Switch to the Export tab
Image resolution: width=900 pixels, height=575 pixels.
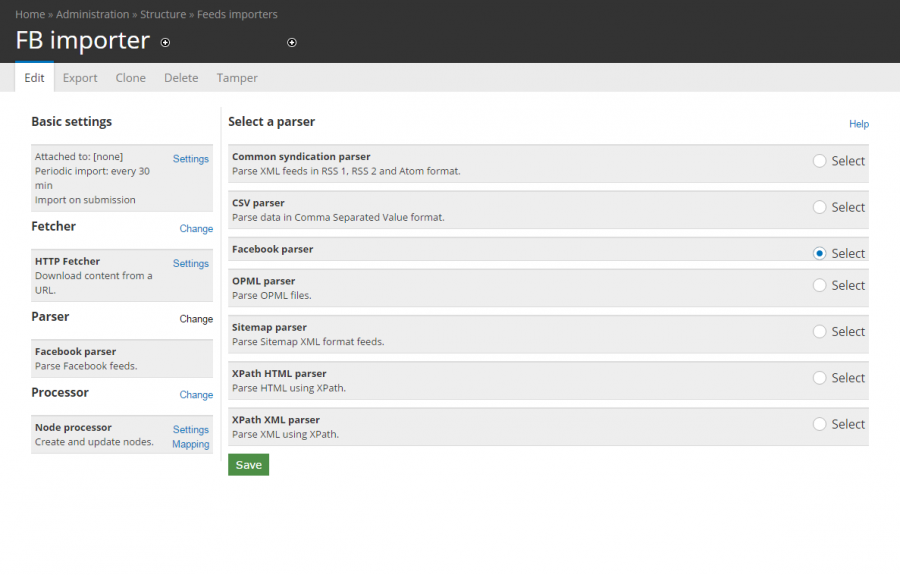pyautogui.click(x=80, y=77)
